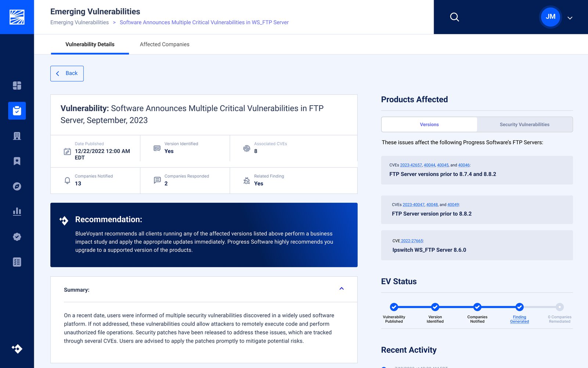Click the calendar icon beside Date Published
The width and height of the screenshot is (588, 368).
pos(67,151)
